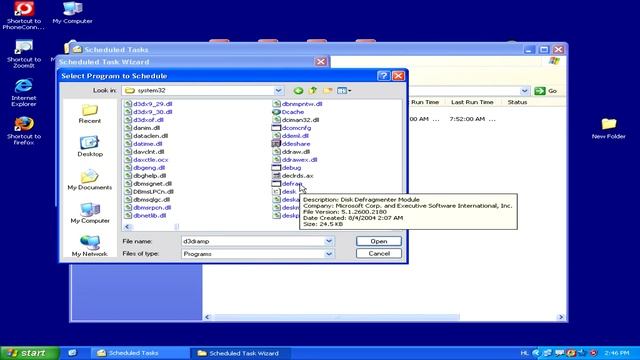Select dbmsrpcn.dll file
The image size is (640, 360).
[148, 208]
